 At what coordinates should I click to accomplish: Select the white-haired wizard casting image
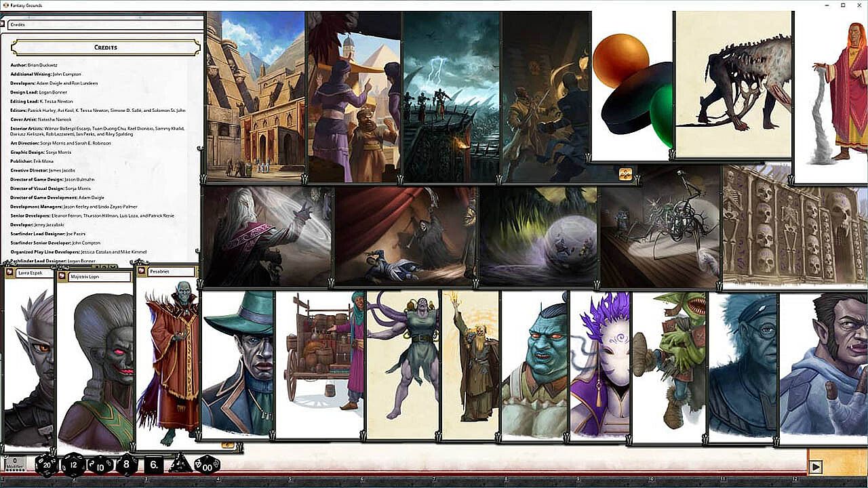268,237
